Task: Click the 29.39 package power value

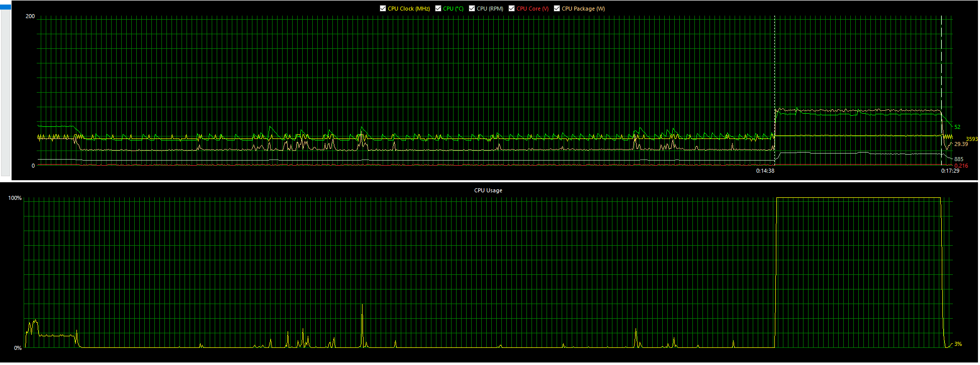Action: click(961, 144)
